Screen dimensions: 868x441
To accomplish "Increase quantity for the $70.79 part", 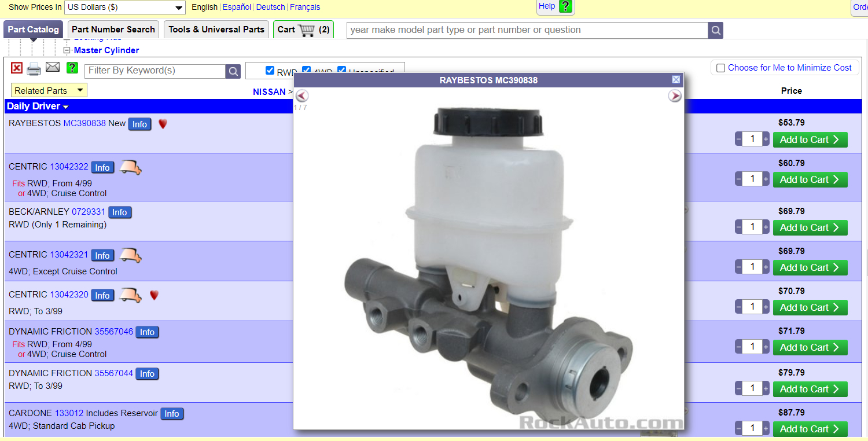I will point(766,307).
